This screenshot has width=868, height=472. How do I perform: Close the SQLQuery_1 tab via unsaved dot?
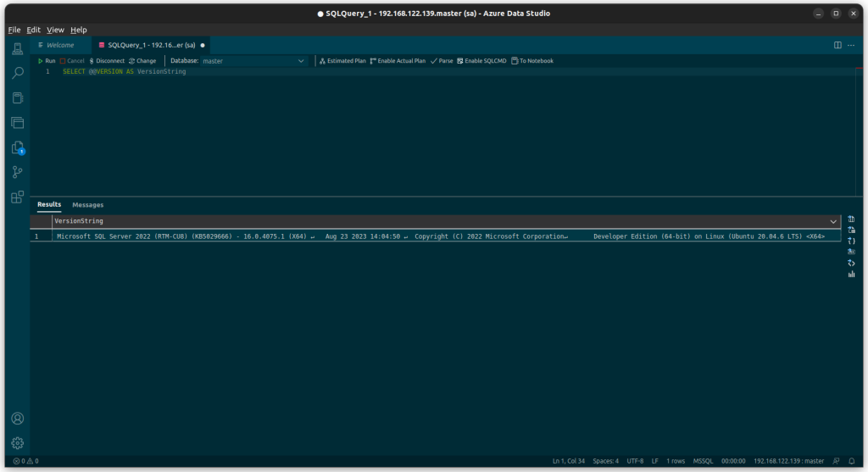click(x=203, y=46)
